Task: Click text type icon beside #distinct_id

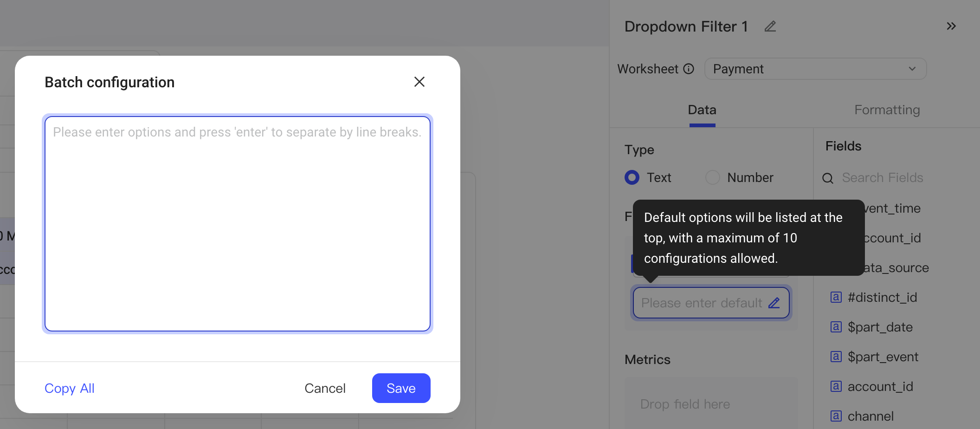Action: (836, 297)
